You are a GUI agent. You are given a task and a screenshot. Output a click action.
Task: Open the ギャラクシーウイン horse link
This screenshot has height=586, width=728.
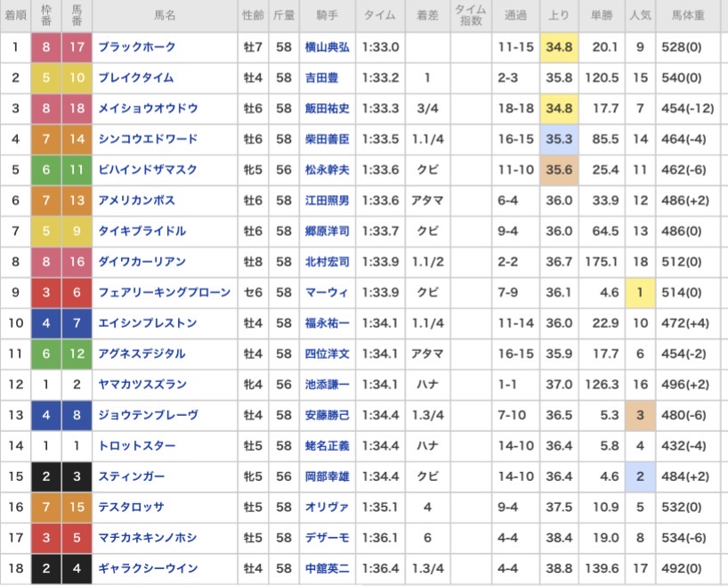coord(148,568)
